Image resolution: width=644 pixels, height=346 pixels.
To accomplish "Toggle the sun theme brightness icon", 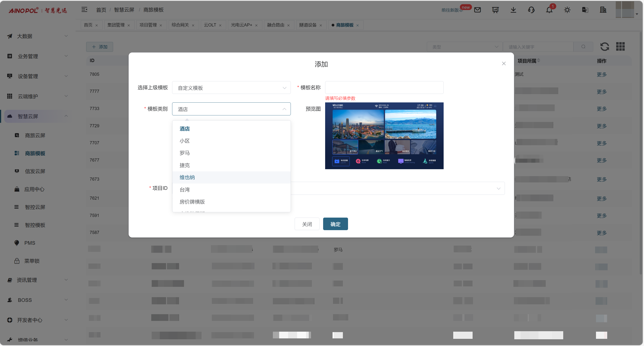I will pyautogui.click(x=567, y=10).
